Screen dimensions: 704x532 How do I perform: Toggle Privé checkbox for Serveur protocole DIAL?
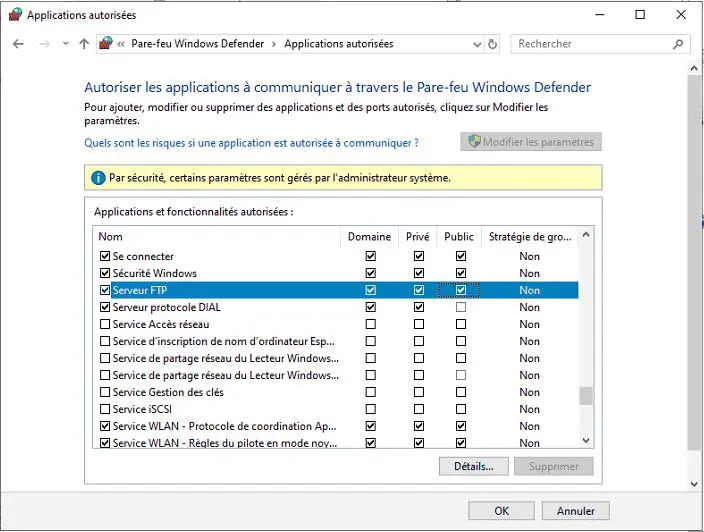tap(418, 307)
